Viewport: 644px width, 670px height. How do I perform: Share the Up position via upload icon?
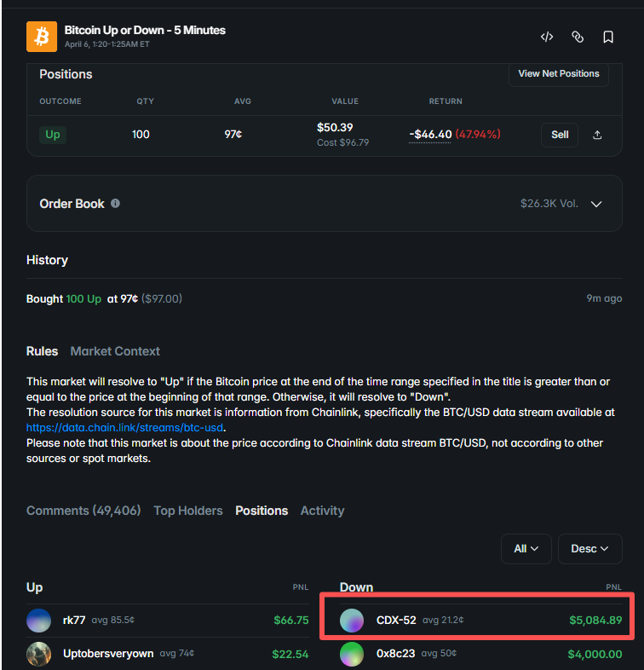(597, 135)
